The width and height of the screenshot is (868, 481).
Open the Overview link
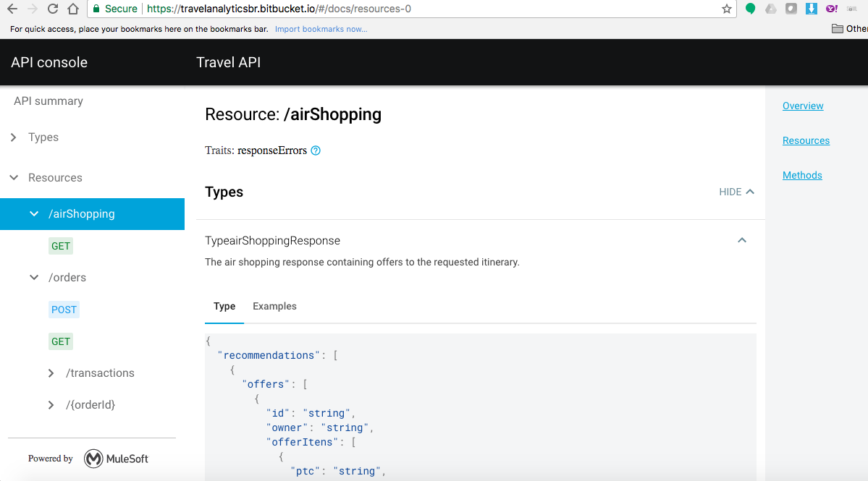point(803,106)
